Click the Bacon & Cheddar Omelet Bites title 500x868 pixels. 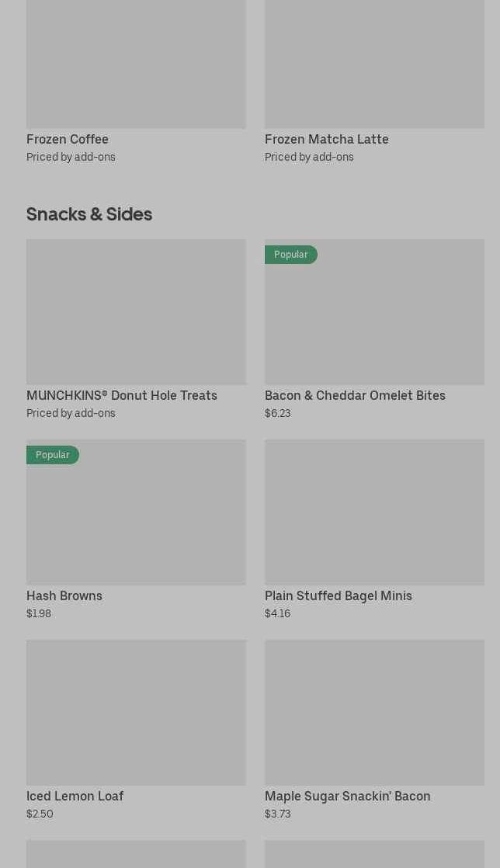355,396
